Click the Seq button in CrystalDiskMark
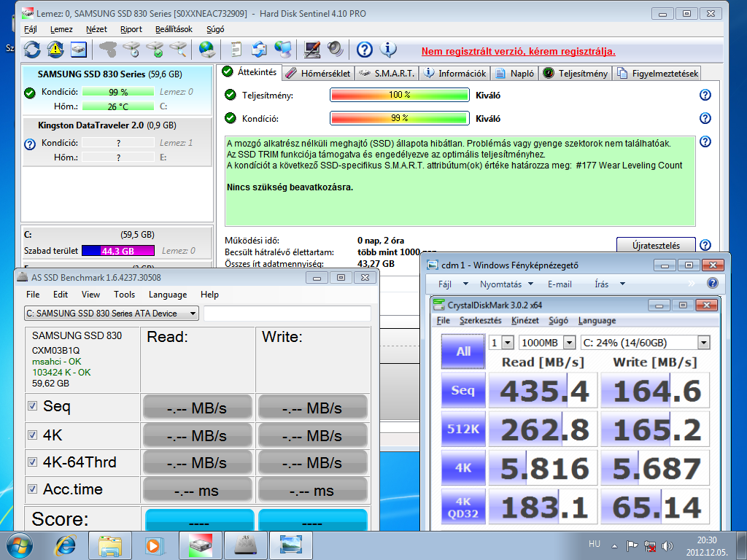The image size is (747, 560). (x=463, y=391)
